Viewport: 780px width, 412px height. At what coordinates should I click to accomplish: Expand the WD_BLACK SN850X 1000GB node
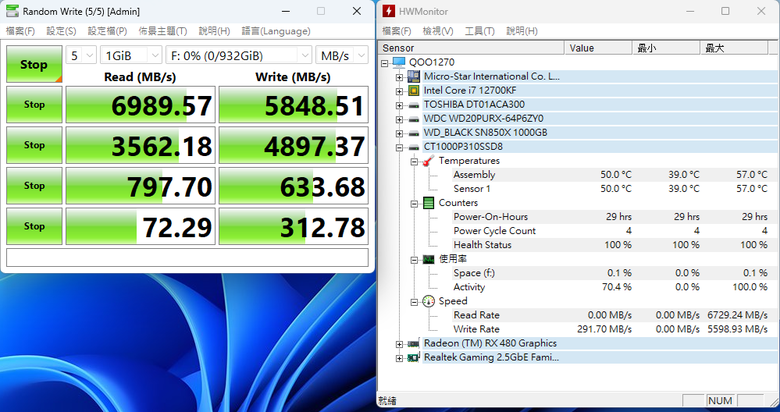point(399,133)
